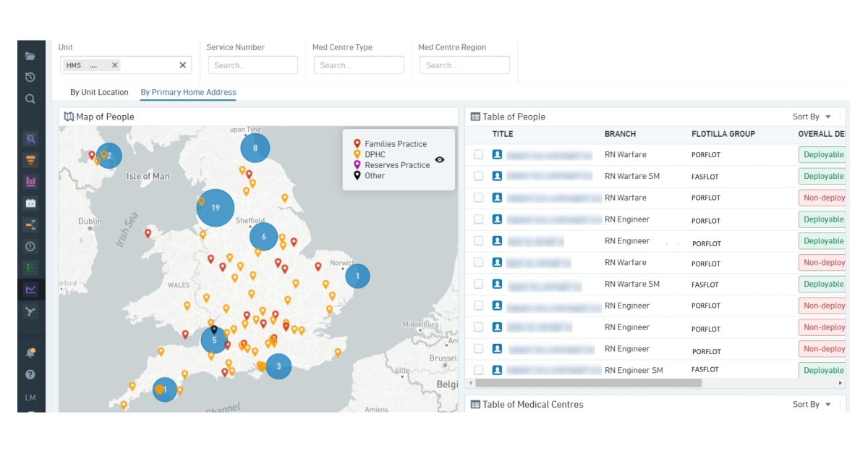Select the By Primary Home Address tab
The width and height of the screenshot is (868, 454).
(x=187, y=92)
